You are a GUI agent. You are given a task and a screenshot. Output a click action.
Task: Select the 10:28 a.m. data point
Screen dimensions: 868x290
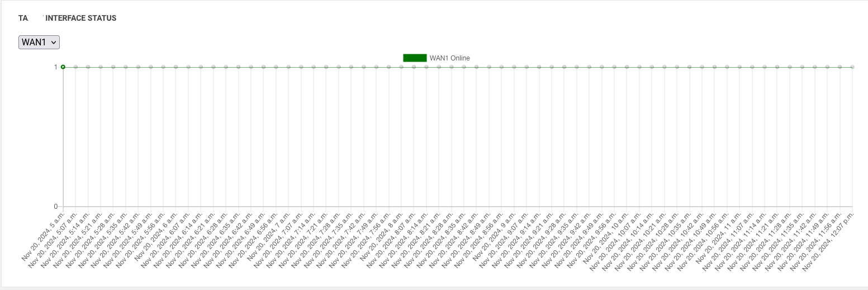(x=677, y=67)
